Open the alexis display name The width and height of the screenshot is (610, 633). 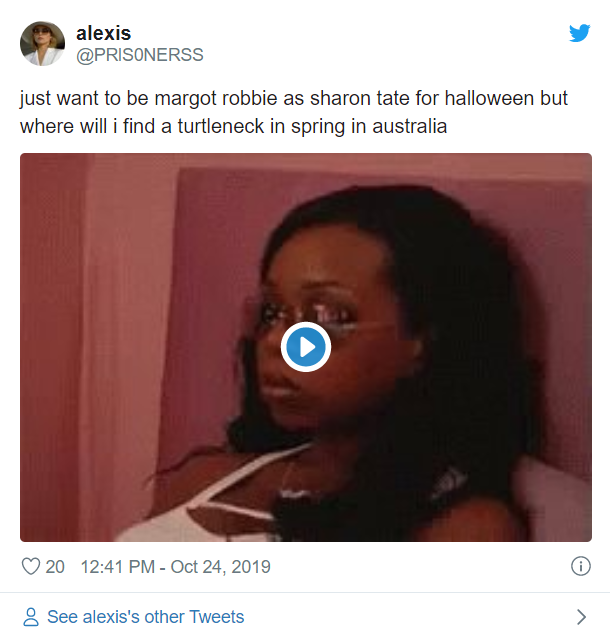click(104, 33)
